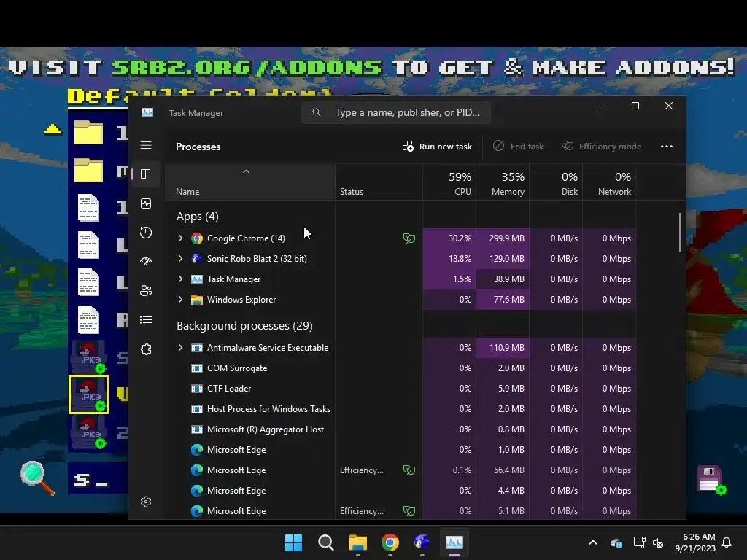Click the 18.8% CPU cell of Sonic Robo Blast

point(449,259)
